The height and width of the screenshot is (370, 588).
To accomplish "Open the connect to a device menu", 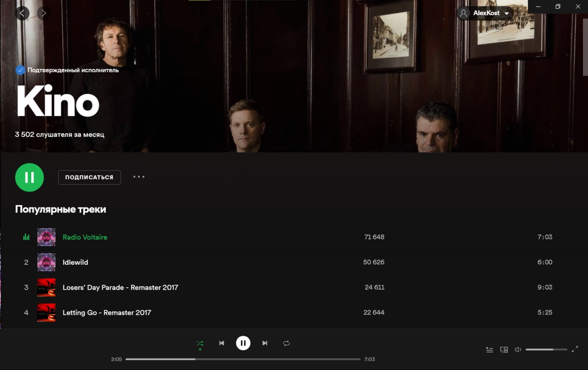I will click(x=504, y=349).
